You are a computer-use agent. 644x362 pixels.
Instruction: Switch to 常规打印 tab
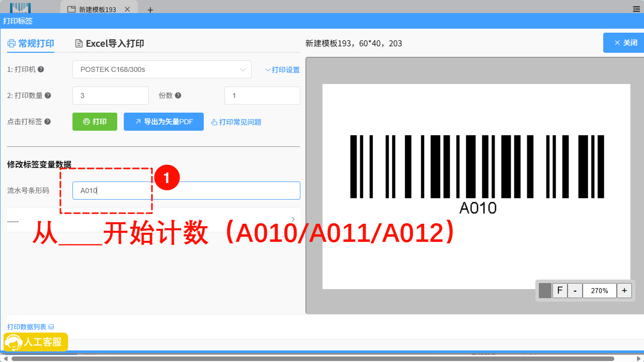pos(31,43)
